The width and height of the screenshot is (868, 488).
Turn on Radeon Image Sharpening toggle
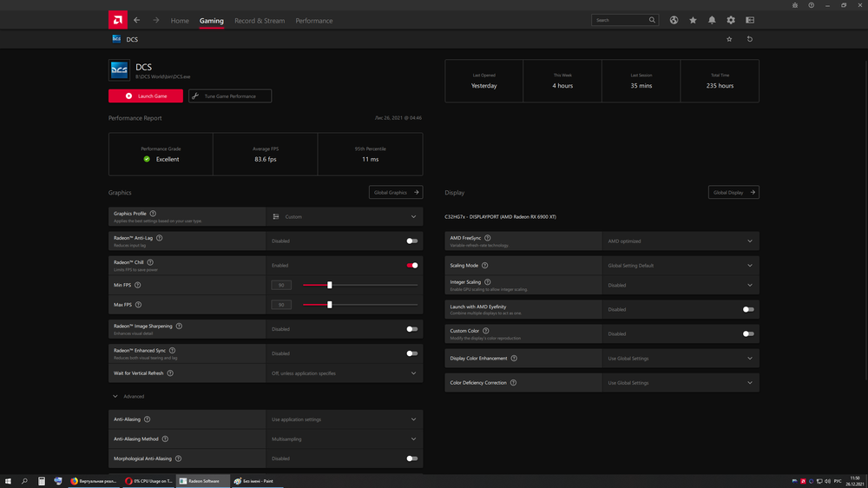(412, 329)
